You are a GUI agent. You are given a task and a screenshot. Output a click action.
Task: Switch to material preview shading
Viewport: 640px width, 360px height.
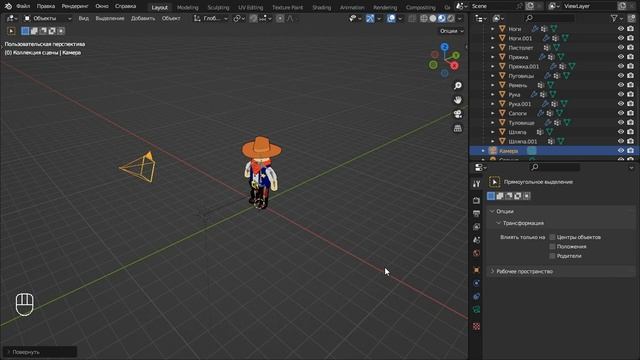pos(442,18)
